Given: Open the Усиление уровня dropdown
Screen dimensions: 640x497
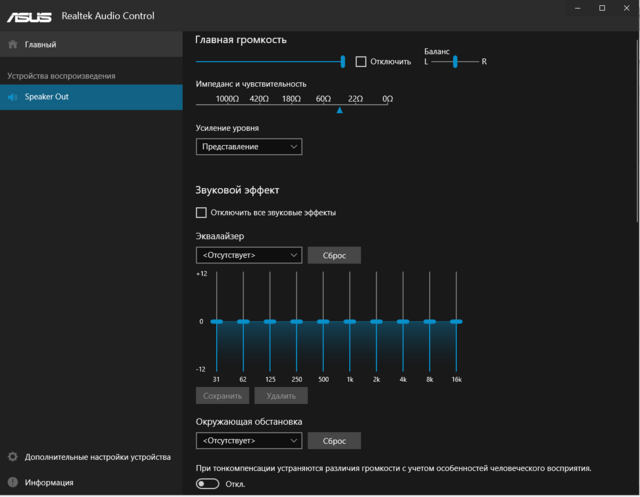Looking at the screenshot, I should [249, 147].
